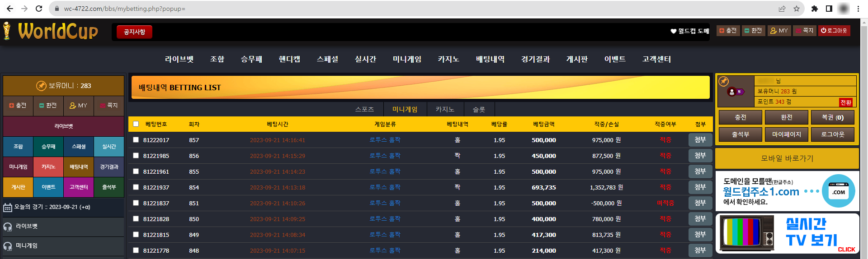Check the box for bet 81221815

click(x=136, y=235)
